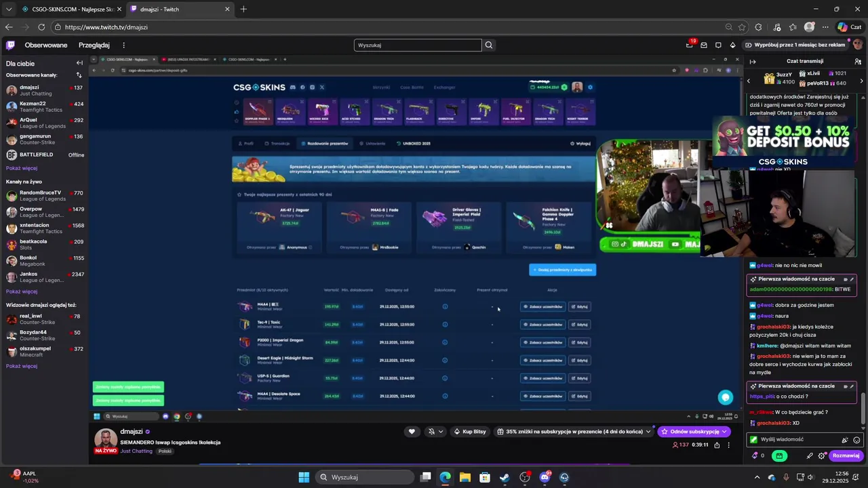Open the celebration party icon in chat input

click(x=845, y=440)
